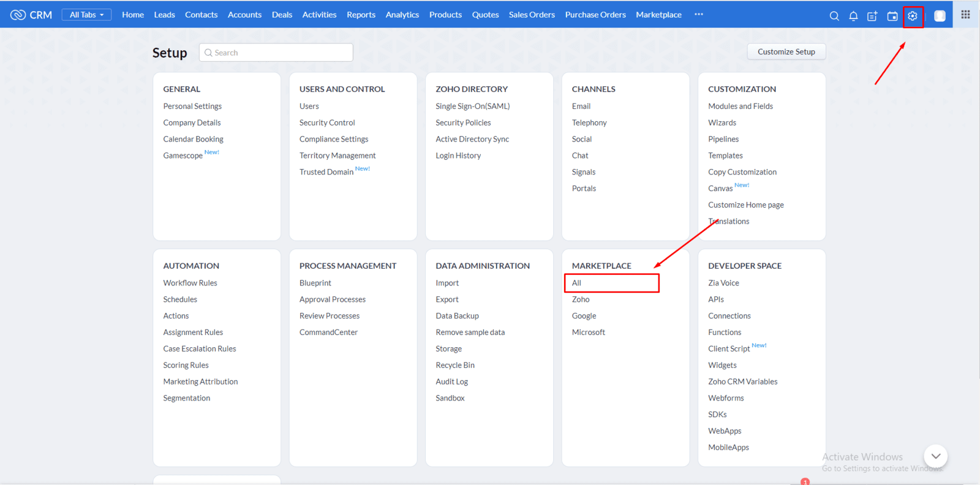Open the Marketplace tab in navbar
980x485 pixels.
tap(658, 15)
